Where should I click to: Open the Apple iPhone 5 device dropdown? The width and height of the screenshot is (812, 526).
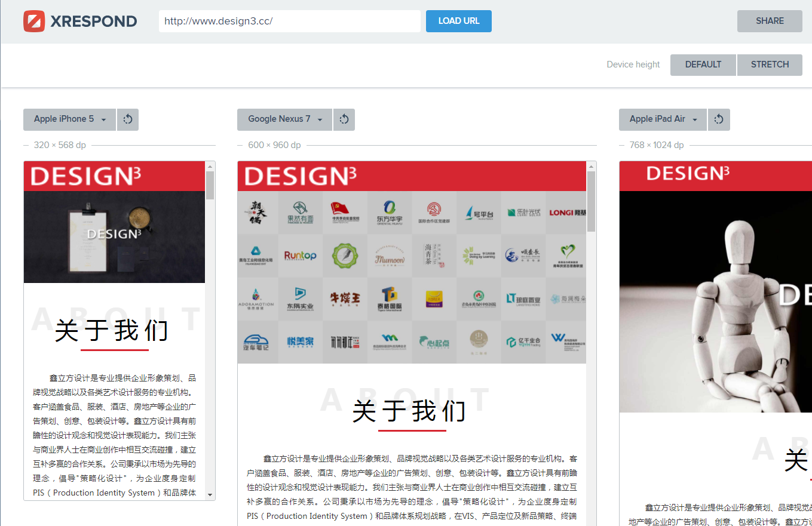pos(69,119)
